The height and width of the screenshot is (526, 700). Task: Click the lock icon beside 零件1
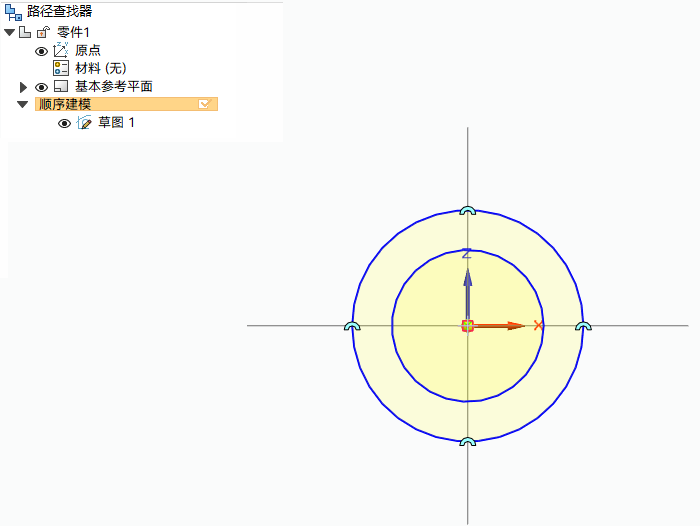(43, 33)
